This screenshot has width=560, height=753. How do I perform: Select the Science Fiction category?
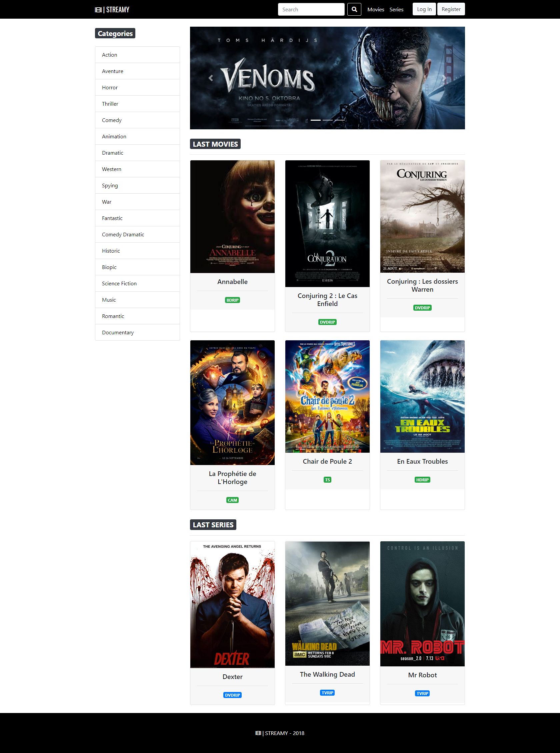click(137, 283)
